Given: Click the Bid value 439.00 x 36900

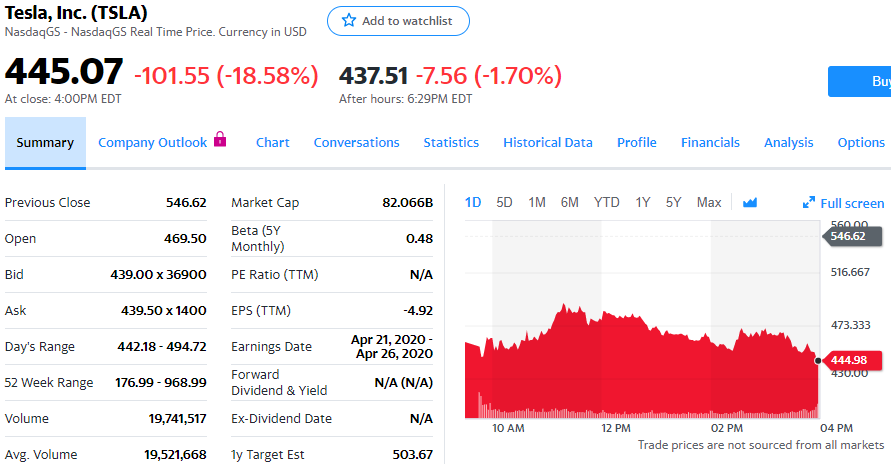Looking at the screenshot, I should coord(159,275).
